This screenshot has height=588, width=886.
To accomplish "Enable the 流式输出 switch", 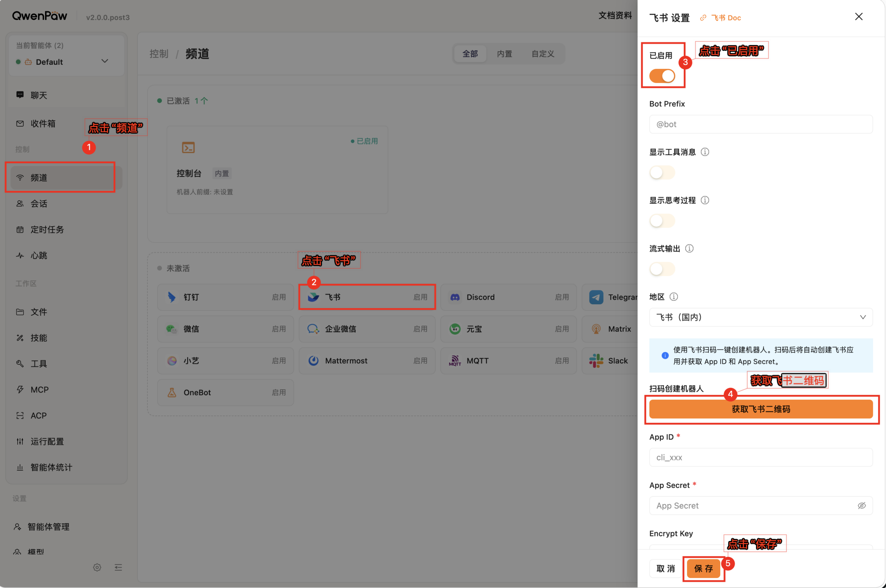I will click(x=662, y=269).
